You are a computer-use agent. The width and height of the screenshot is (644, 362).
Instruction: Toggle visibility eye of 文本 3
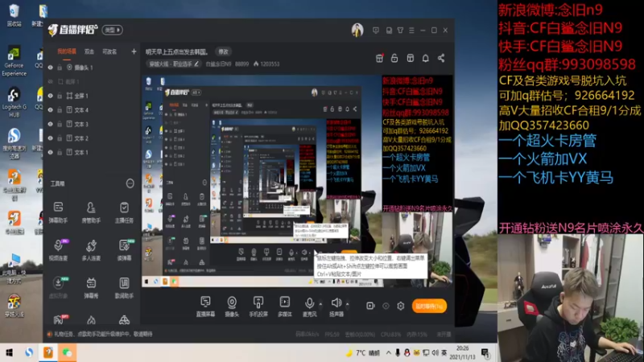[x=51, y=124]
